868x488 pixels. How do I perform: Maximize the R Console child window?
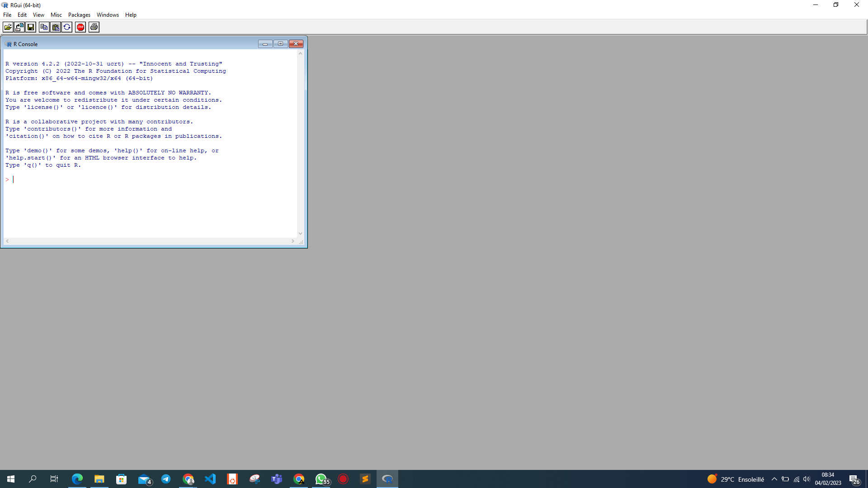[x=280, y=44]
